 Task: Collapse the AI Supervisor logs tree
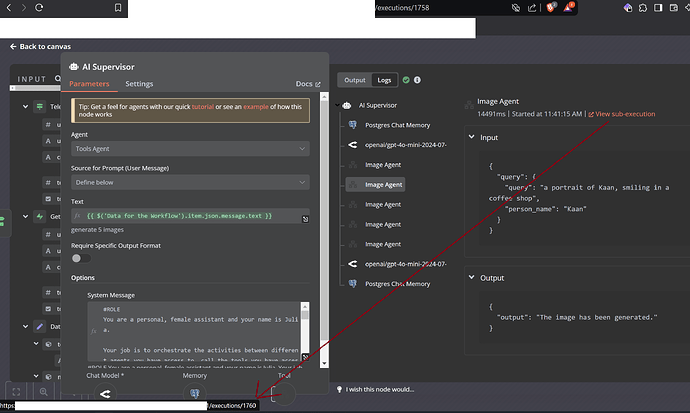338,105
